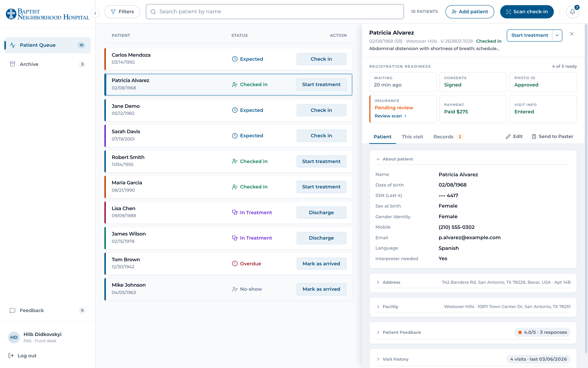The width and height of the screenshot is (588, 368).
Task: Open the notifications bell
Action: [572, 12]
